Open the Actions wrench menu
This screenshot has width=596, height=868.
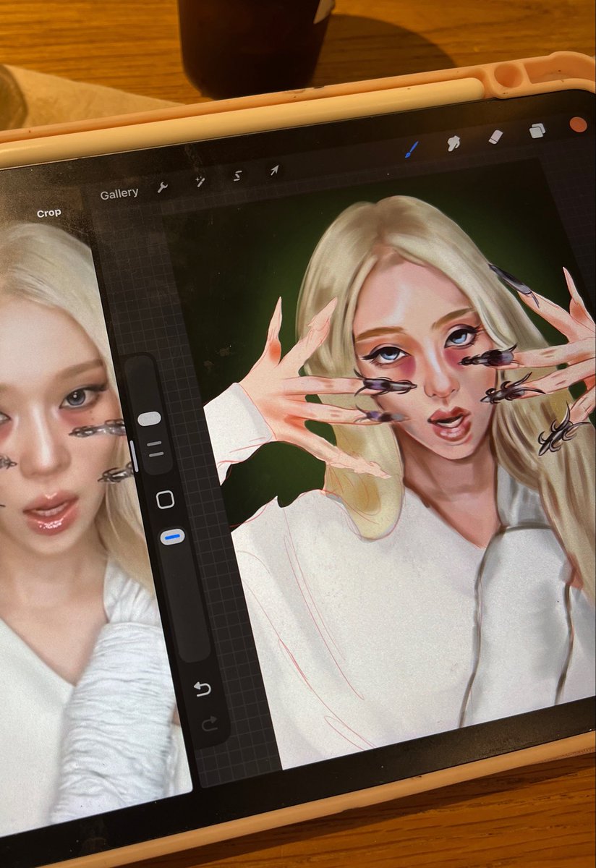click(163, 188)
